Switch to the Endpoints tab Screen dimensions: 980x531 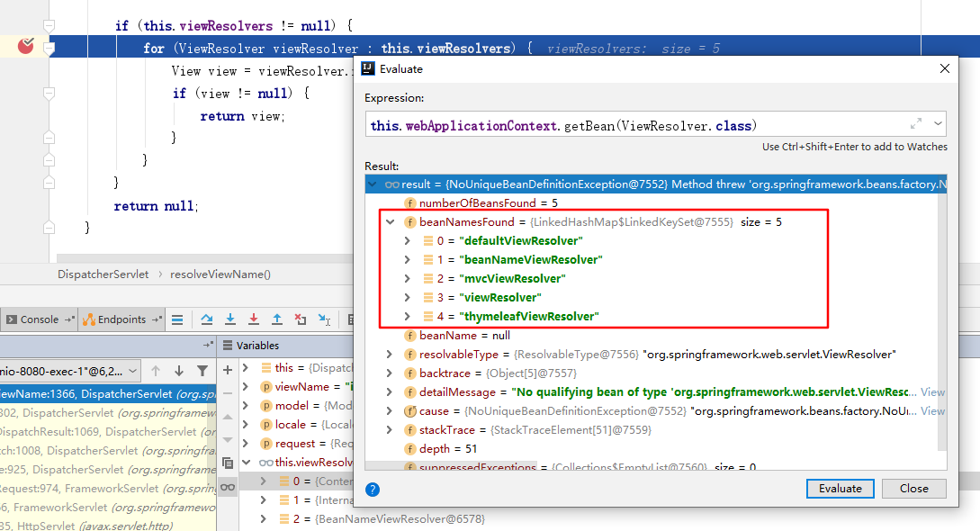120,319
